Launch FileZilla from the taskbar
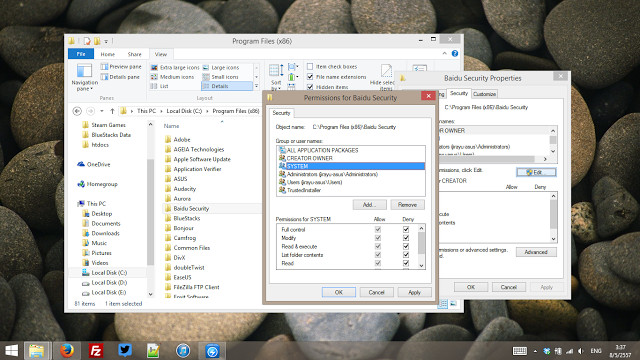This screenshot has height=360, width=640. click(x=96, y=351)
